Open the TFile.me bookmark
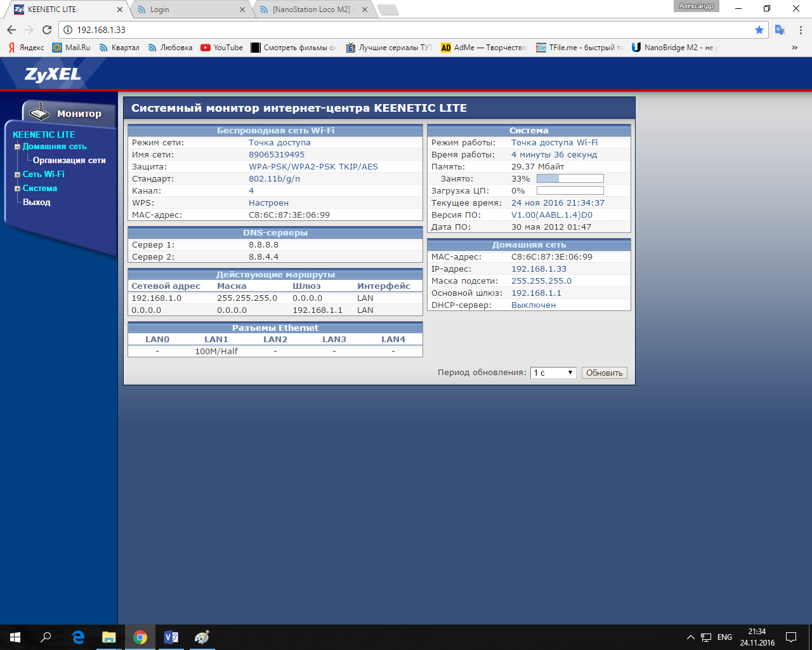 point(579,48)
